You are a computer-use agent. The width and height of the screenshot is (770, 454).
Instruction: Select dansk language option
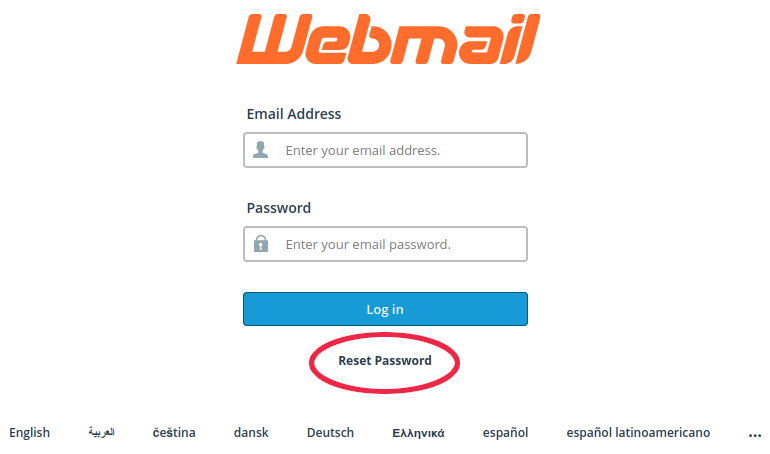(x=251, y=432)
